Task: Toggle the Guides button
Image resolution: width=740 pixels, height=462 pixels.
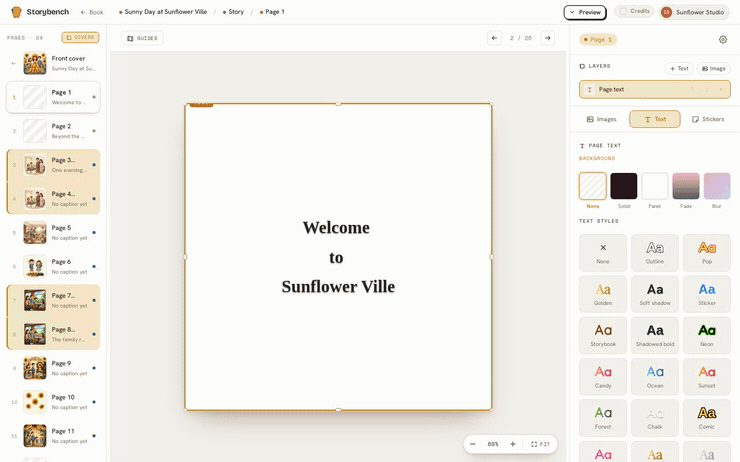Action: (142, 38)
